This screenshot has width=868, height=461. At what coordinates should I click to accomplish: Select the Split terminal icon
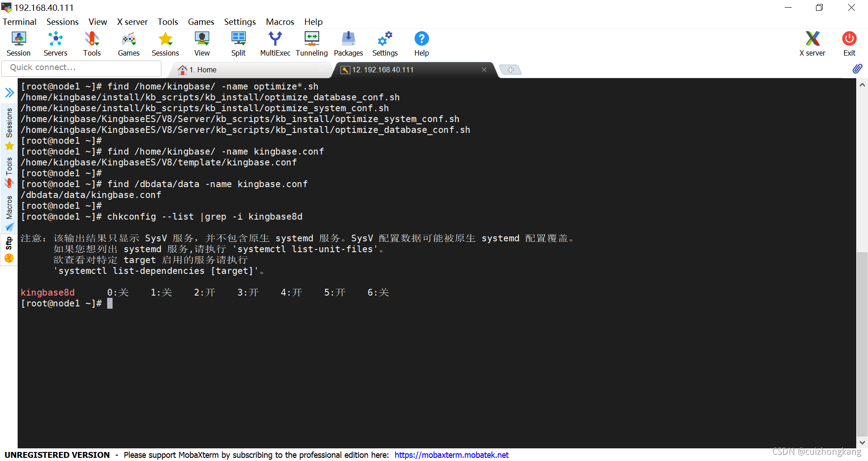click(x=238, y=44)
